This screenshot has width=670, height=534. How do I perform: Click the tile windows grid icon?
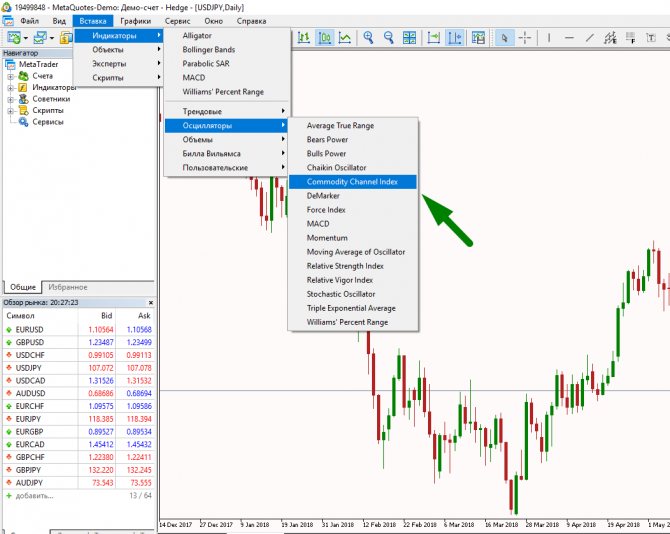pos(408,38)
